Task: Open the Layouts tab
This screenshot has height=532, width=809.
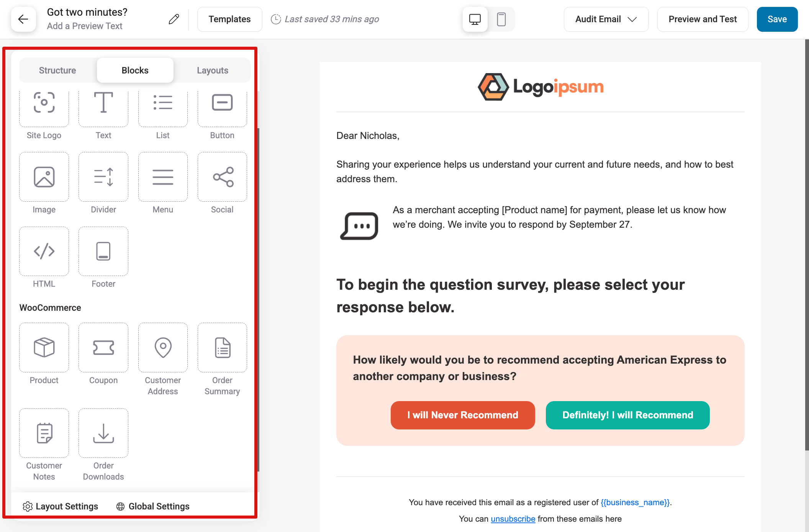Action: point(213,70)
